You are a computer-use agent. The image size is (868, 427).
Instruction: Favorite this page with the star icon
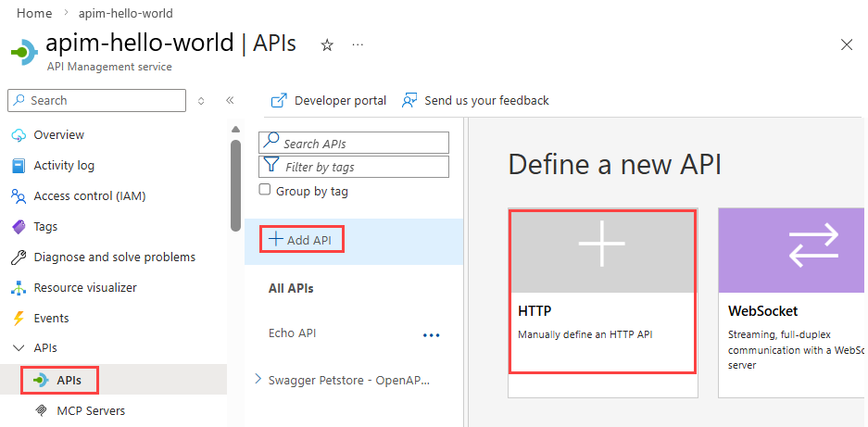pos(327,45)
